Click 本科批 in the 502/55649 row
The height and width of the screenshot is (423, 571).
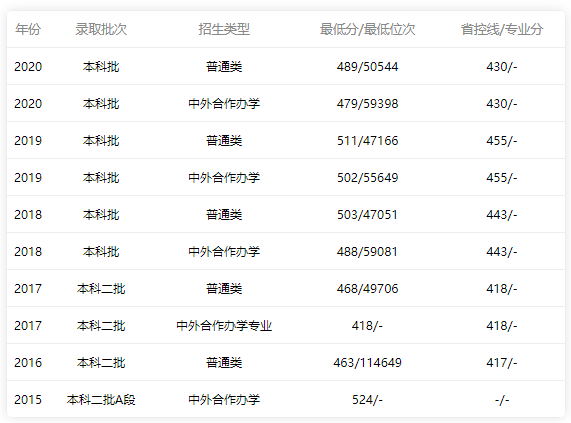click(x=101, y=178)
